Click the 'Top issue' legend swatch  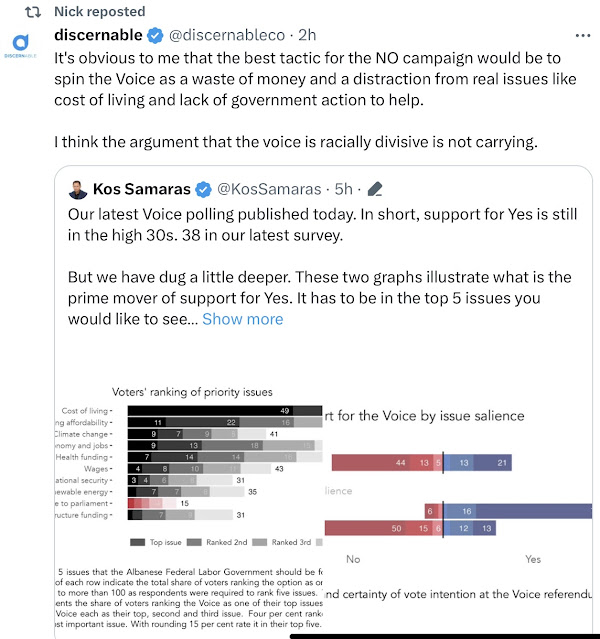(137, 542)
